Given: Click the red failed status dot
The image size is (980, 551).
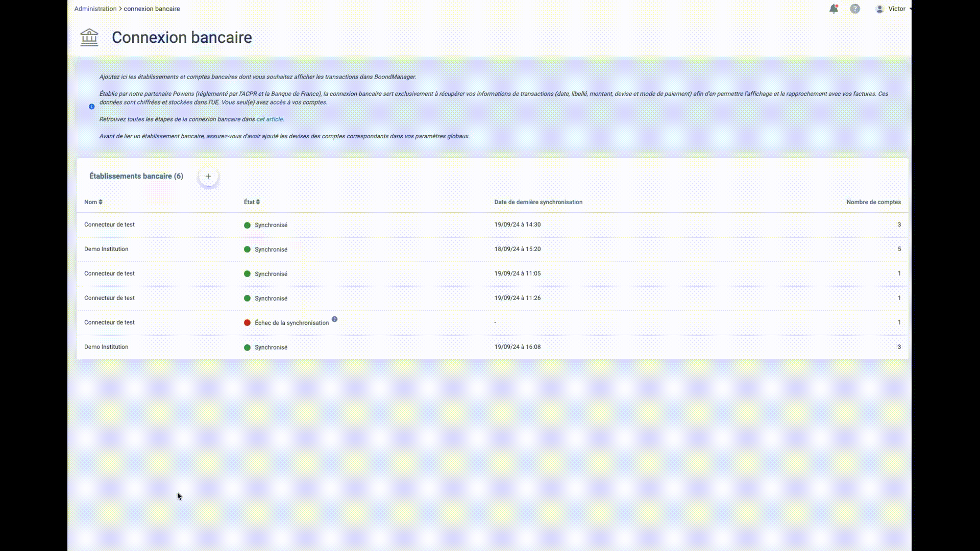Looking at the screenshot, I should [247, 323].
